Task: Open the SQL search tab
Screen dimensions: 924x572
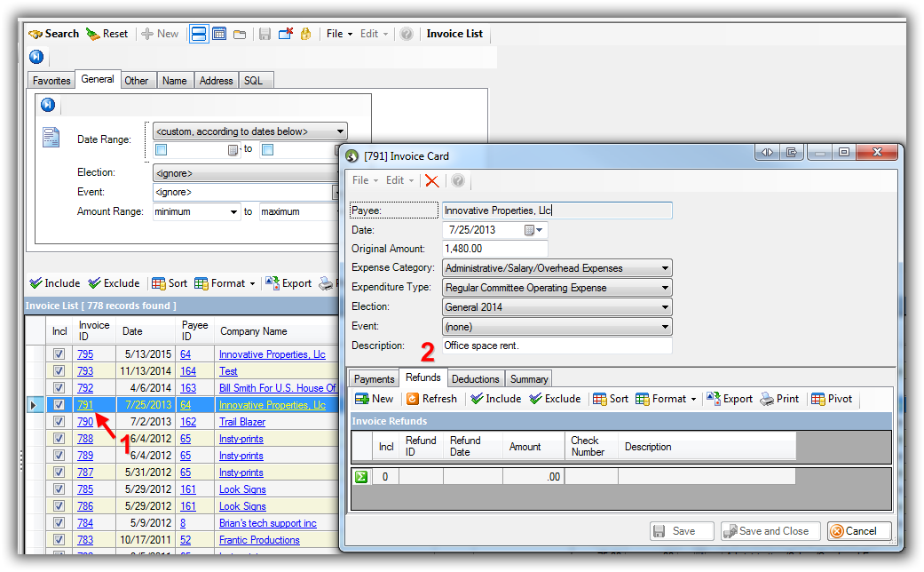Action: coord(253,81)
